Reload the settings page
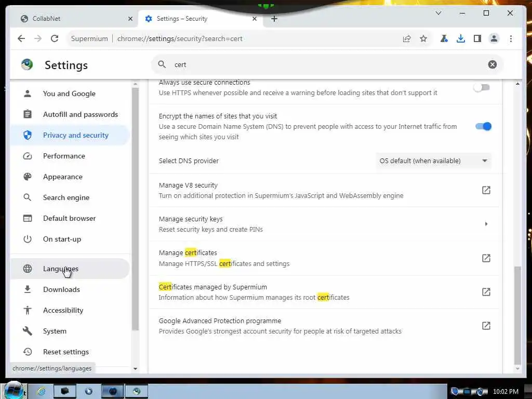The width and height of the screenshot is (532, 399). click(x=55, y=38)
